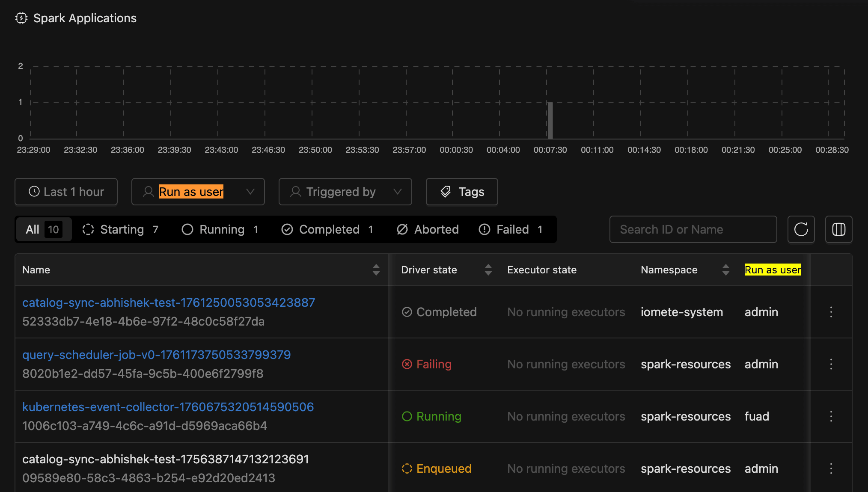This screenshot has height=492, width=868.
Task: Click the Spark Applications header icon
Action: (x=21, y=18)
